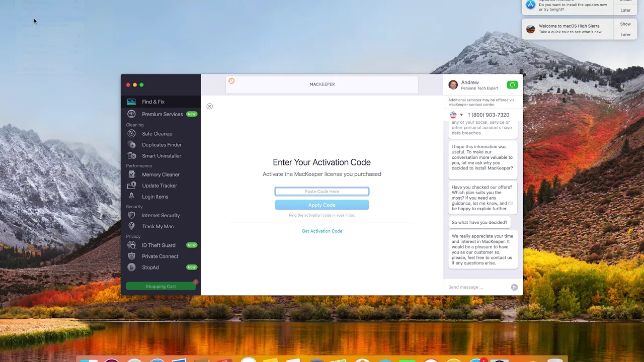Open Private Connect VPN
The image size is (644, 362).
coord(160,256)
